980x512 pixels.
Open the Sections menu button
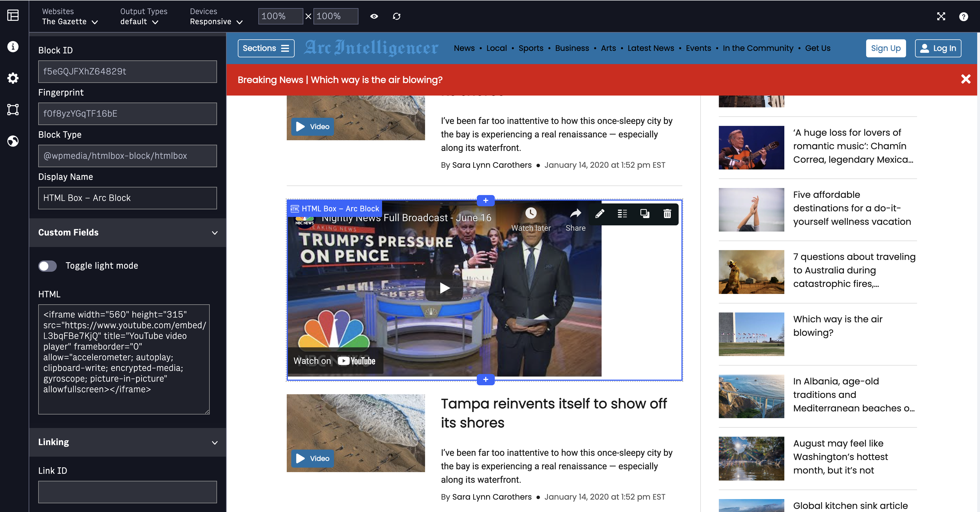pyautogui.click(x=266, y=48)
